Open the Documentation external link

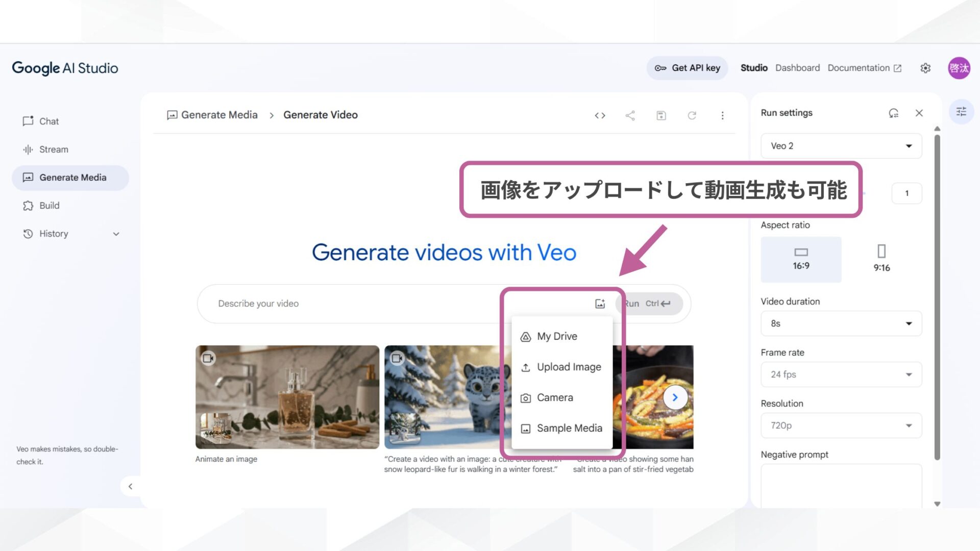864,68
